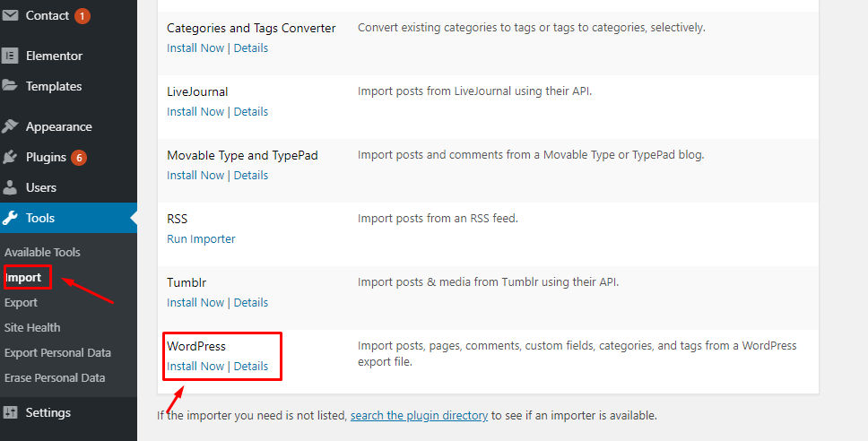The height and width of the screenshot is (441, 868).
Task: Click the Appearance paintbrush icon
Action: [11, 126]
